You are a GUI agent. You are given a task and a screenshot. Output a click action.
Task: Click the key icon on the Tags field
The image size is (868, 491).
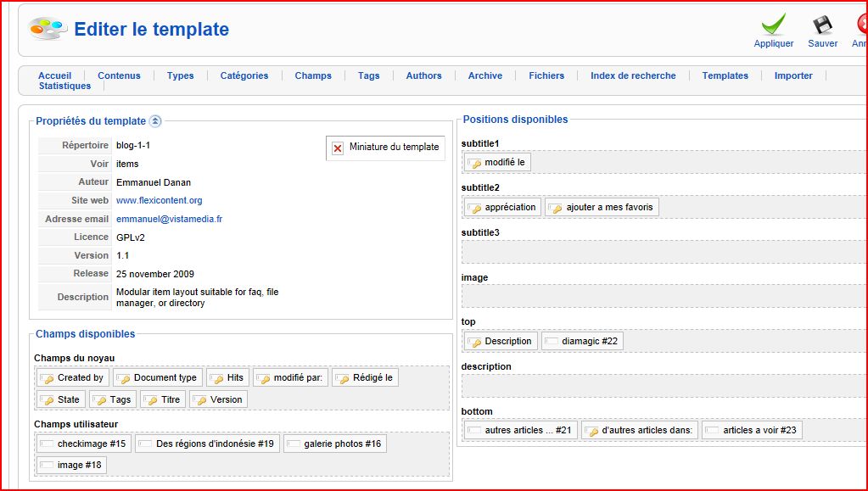(x=99, y=400)
